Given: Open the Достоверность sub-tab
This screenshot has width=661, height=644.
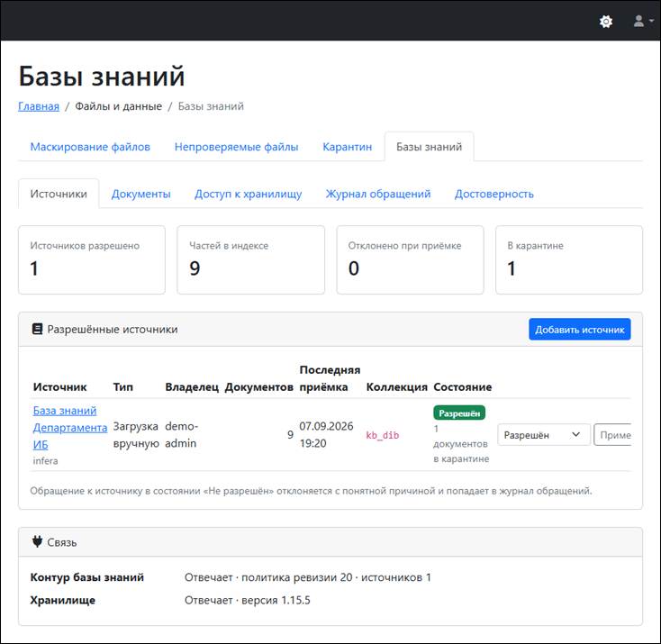Looking at the screenshot, I should [x=493, y=194].
